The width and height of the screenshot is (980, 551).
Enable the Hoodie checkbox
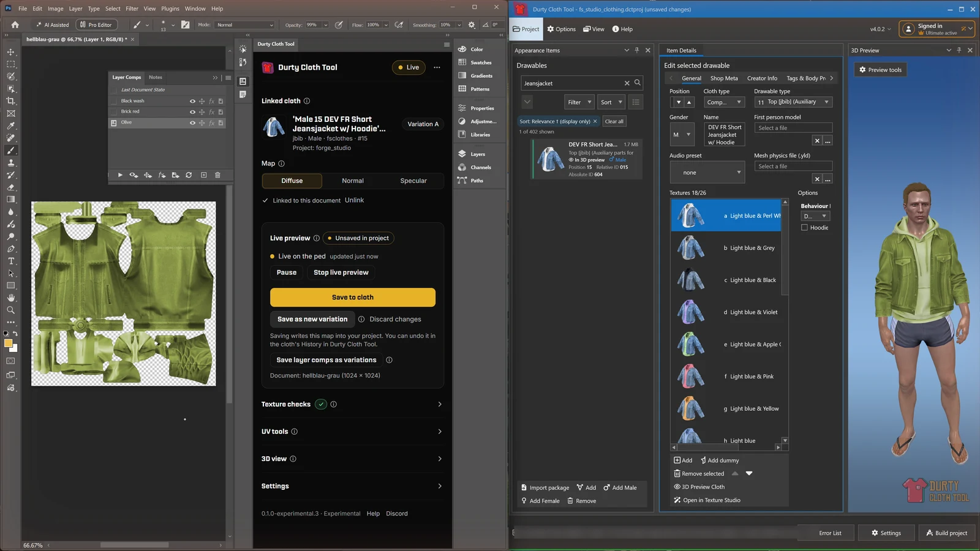point(804,228)
